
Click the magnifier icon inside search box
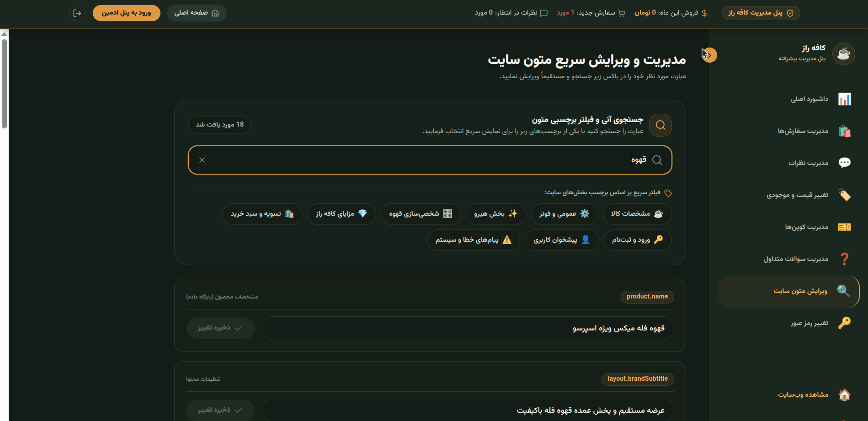click(657, 160)
